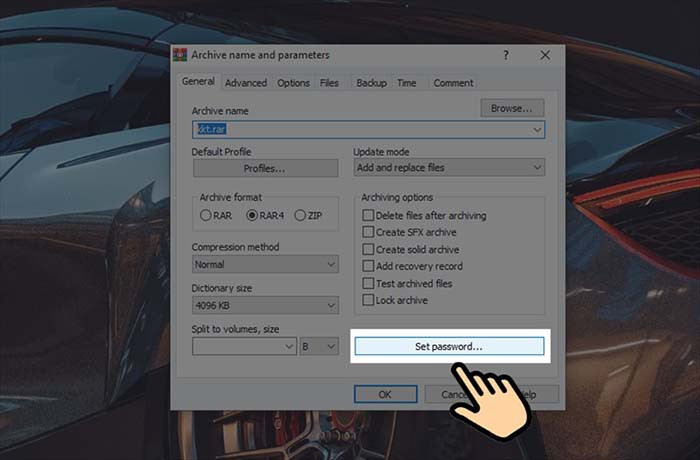Open the split volume size combo box

[x=244, y=346]
